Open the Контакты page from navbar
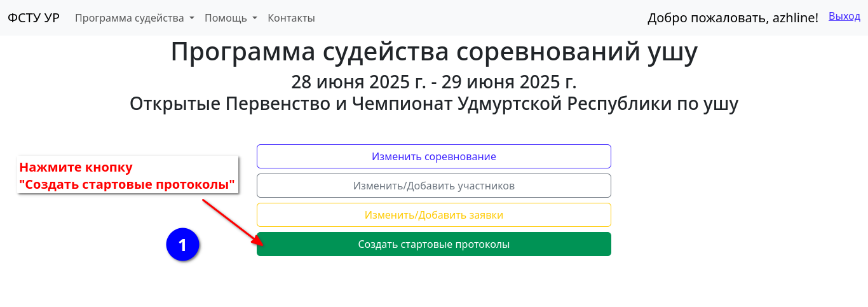 click(x=291, y=18)
